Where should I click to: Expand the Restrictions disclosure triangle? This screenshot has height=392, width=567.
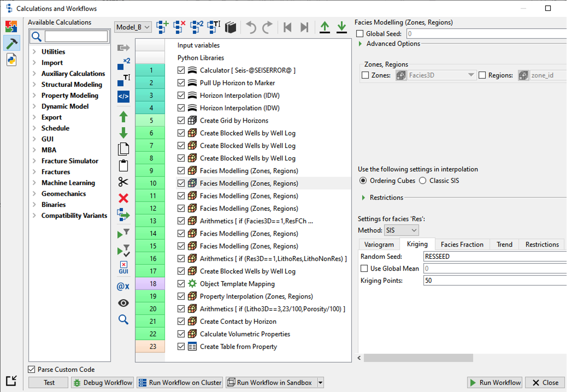[x=364, y=198]
